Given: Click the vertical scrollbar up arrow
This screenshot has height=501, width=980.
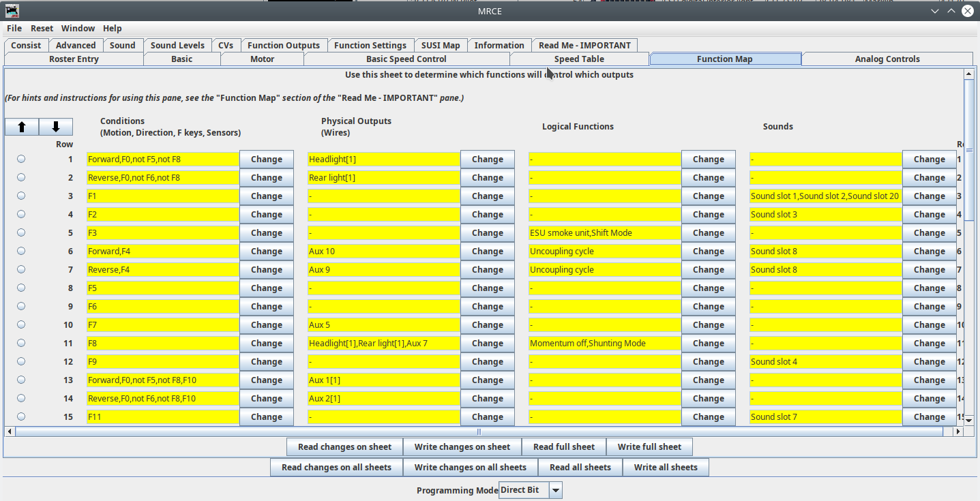Looking at the screenshot, I should pos(968,74).
